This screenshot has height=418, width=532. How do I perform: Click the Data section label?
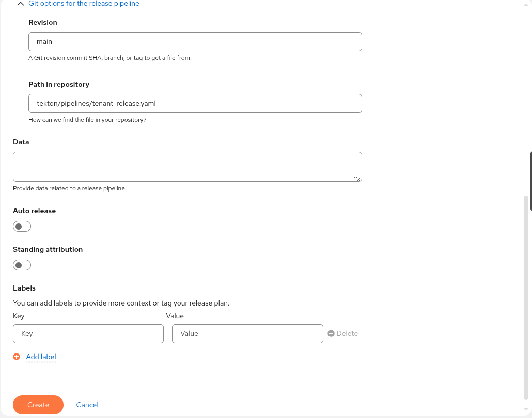[21, 142]
